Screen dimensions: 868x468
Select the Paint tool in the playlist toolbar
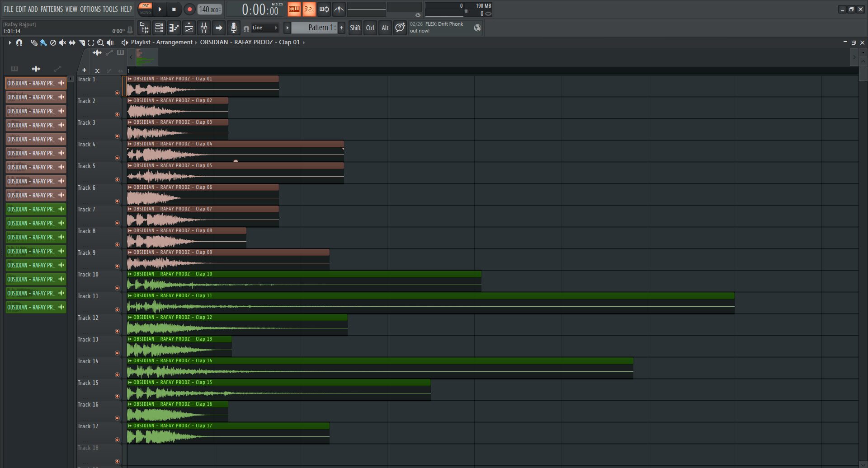pos(43,42)
